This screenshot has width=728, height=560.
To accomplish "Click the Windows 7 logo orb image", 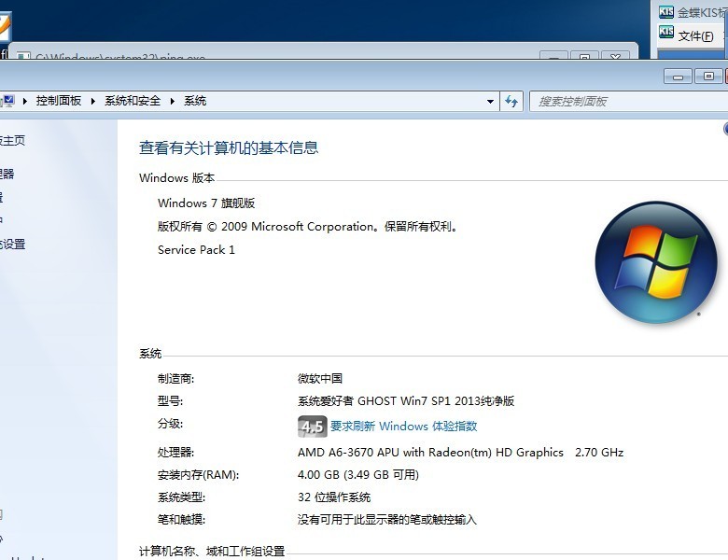I will click(x=655, y=262).
